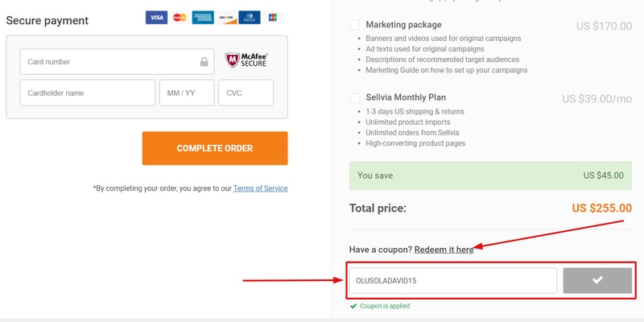Click the McAfee Secure badge
Viewport: 644px width, 322px height.
pyautogui.click(x=246, y=60)
